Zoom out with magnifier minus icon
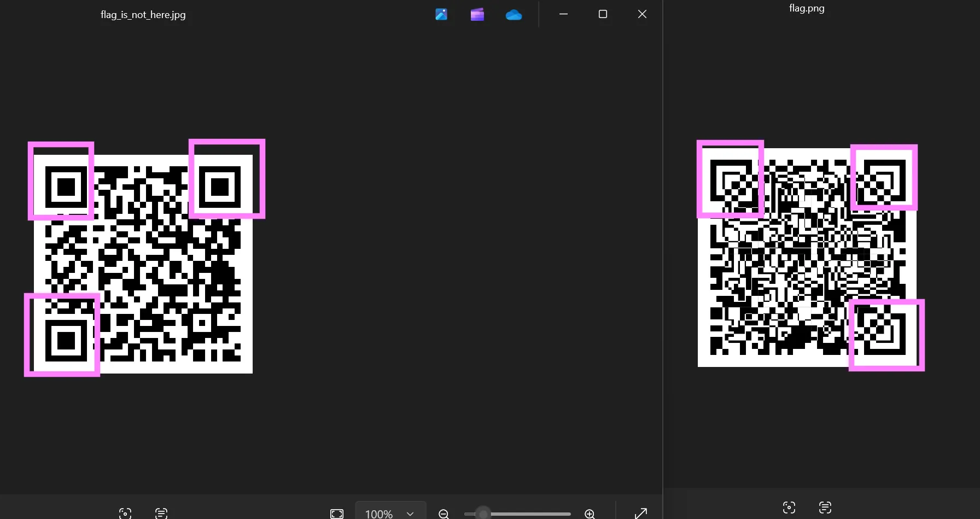The height and width of the screenshot is (519, 980). [444, 514]
